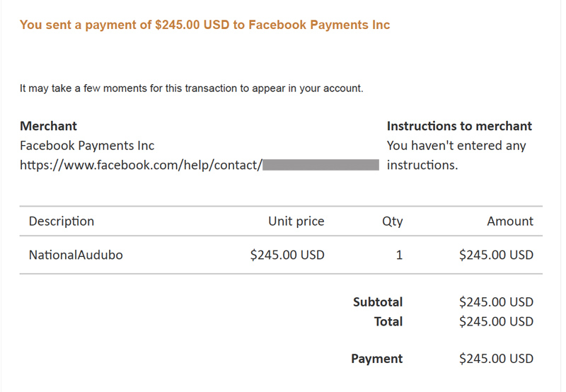Click the quantity value 1

coord(399,255)
